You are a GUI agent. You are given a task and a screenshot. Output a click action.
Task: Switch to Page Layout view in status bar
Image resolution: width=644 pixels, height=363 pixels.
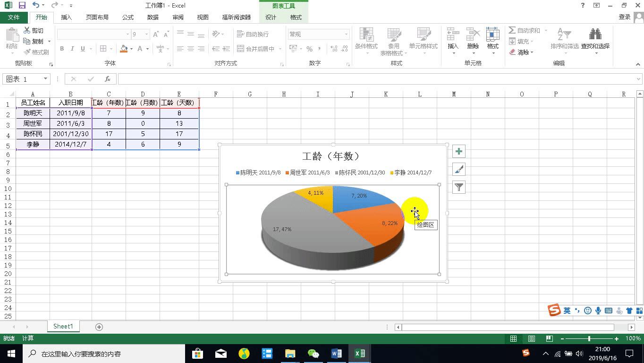(x=531, y=338)
